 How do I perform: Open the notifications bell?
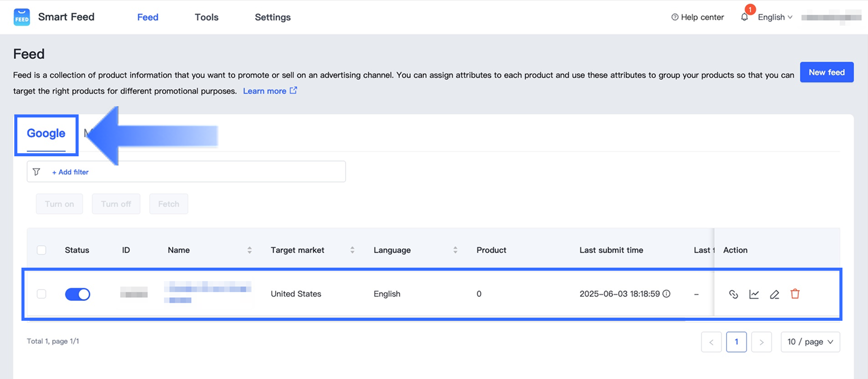[744, 17]
